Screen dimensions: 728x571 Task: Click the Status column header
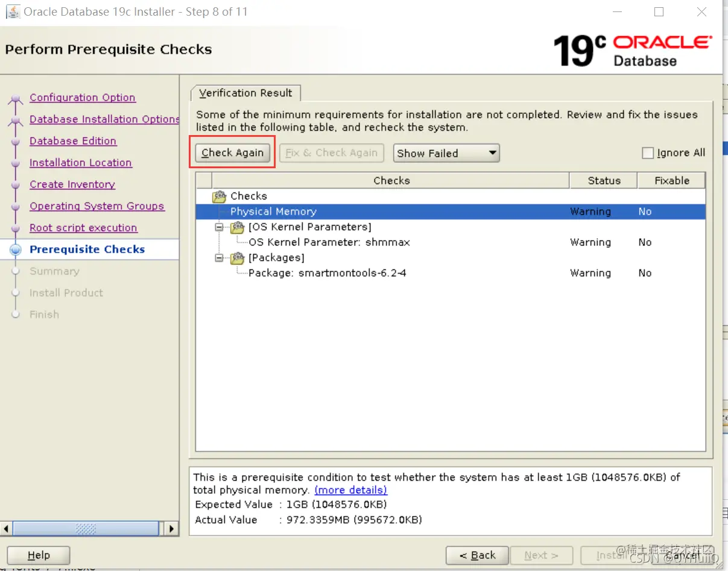tap(604, 180)
